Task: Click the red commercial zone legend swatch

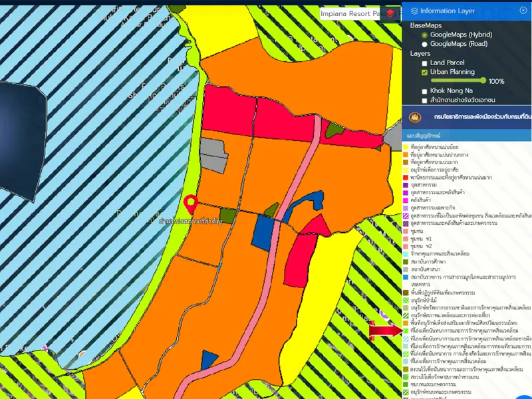Action: (405, 177)
